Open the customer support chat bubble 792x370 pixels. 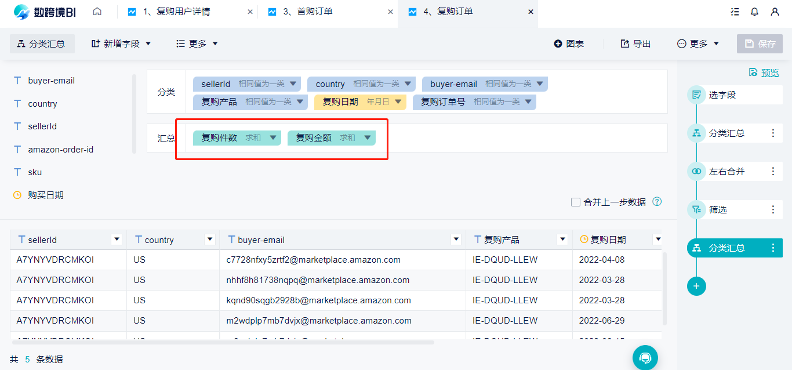(646, 357)
